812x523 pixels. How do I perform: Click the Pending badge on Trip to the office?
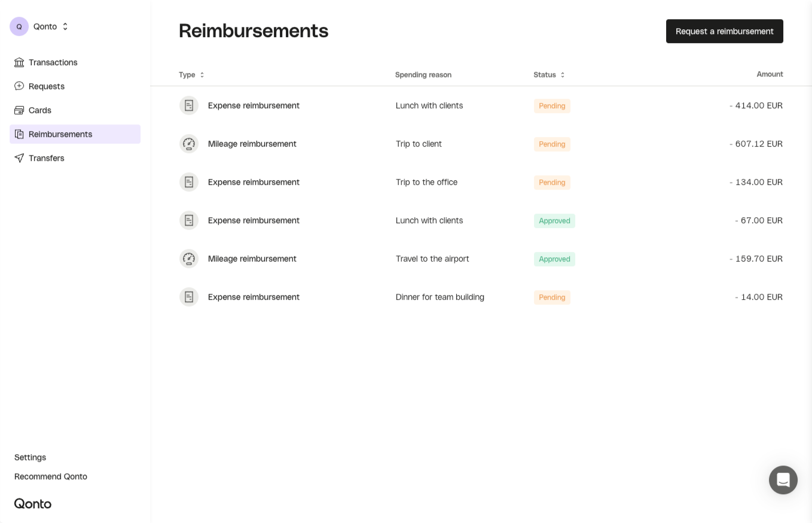(x=552, y=183)
